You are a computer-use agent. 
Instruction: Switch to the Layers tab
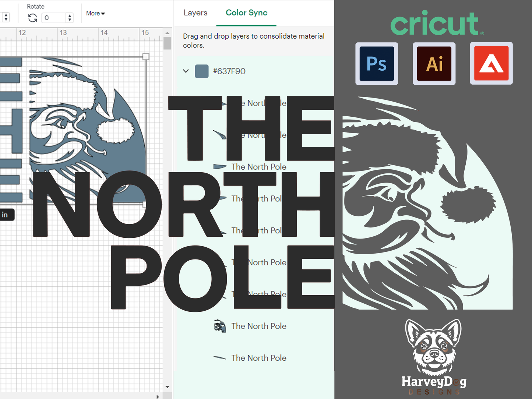[x=195, y=13]
